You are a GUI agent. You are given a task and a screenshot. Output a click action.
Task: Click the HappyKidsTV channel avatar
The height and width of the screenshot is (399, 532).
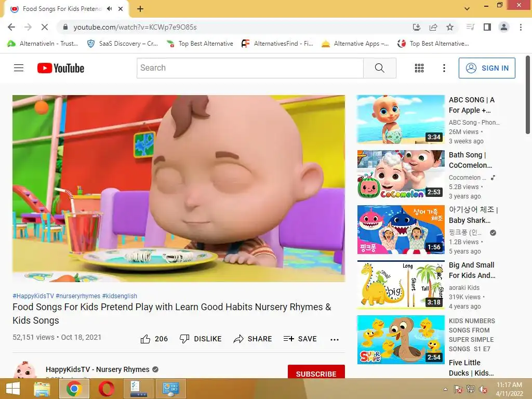(x=24, y=370)
